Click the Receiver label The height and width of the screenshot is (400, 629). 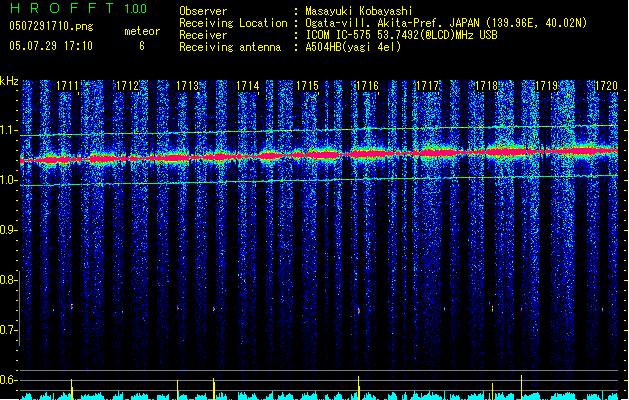[x=203, y=35]
